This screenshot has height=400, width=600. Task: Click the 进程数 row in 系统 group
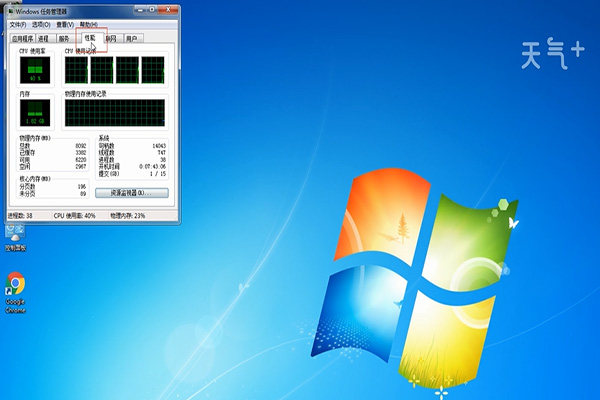click(x=132, y=160)
